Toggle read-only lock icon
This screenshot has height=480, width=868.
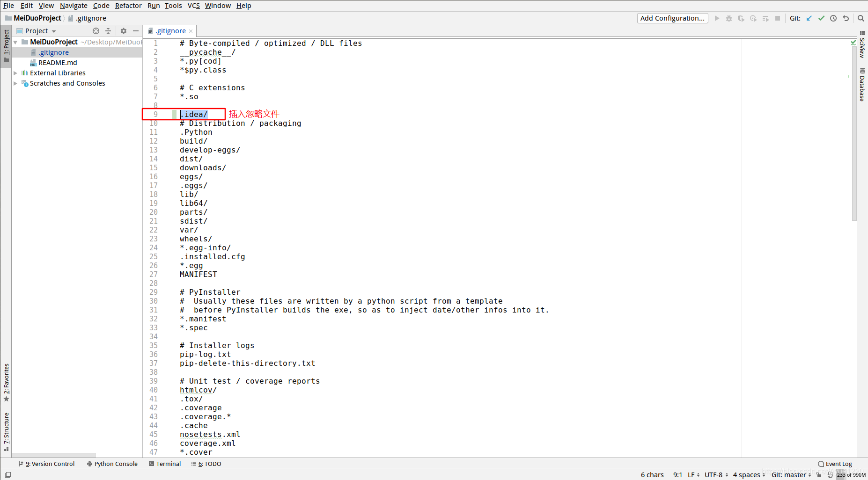(x=819, y=475)
